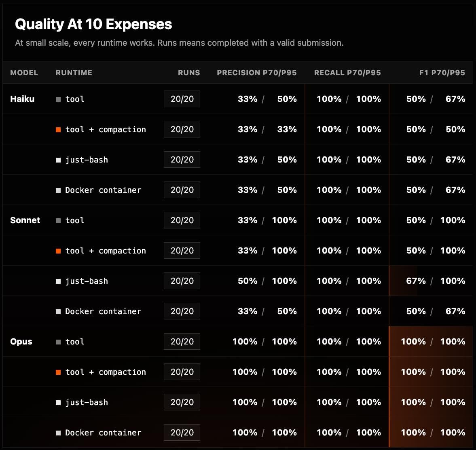Viewport: 476px width, 450px height.
Task: Click the white square beside Haiku just-bash
Action: click(x=58, y=160)
